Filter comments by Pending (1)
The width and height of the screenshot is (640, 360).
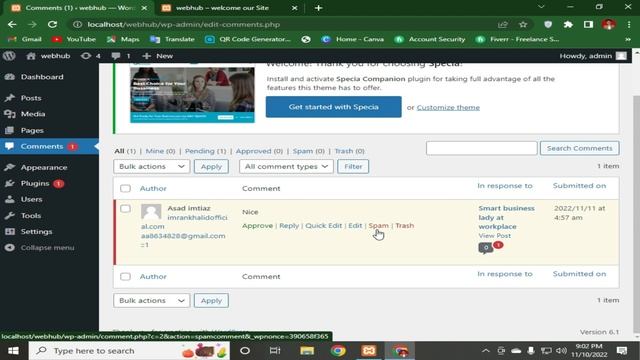(x=205, y=151)
